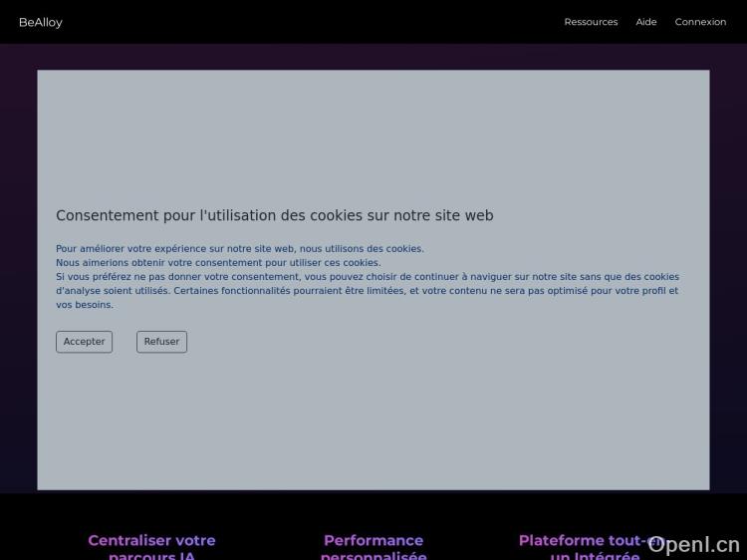Click the 'vos besoins.' closing line

[x=85, y=305]
